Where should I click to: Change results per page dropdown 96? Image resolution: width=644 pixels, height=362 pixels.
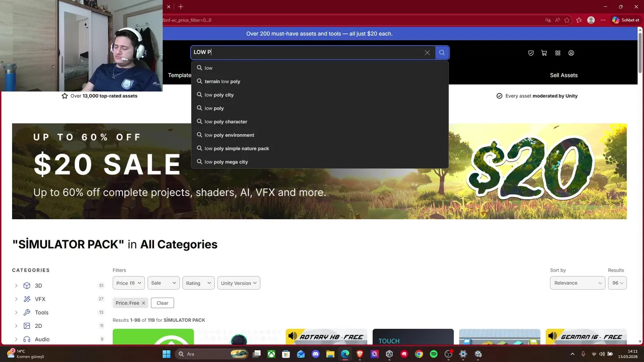[x=617, y=283]
